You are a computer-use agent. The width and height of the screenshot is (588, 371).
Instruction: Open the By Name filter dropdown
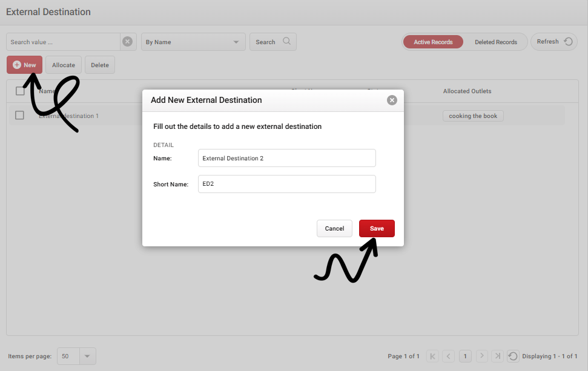point(193,42)
